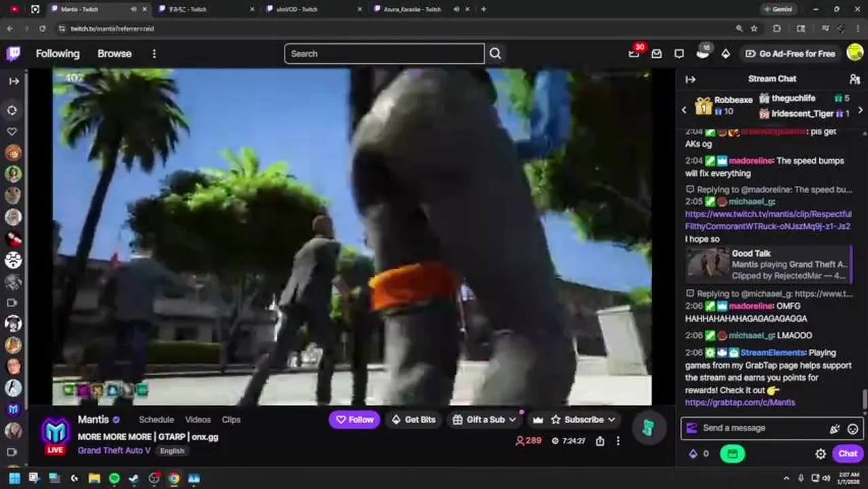Click the Get Bits diamond icon in top bar

point(725,54)
